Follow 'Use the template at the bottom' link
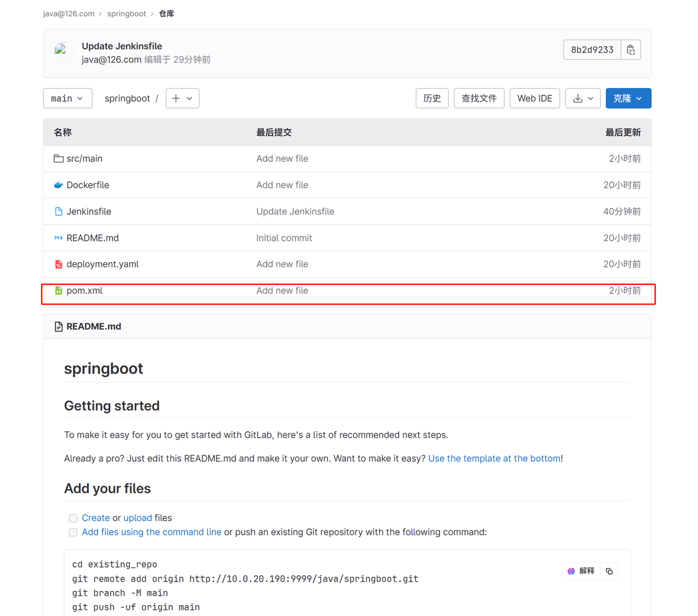This screenshot has width=698, height=616. 494,458
